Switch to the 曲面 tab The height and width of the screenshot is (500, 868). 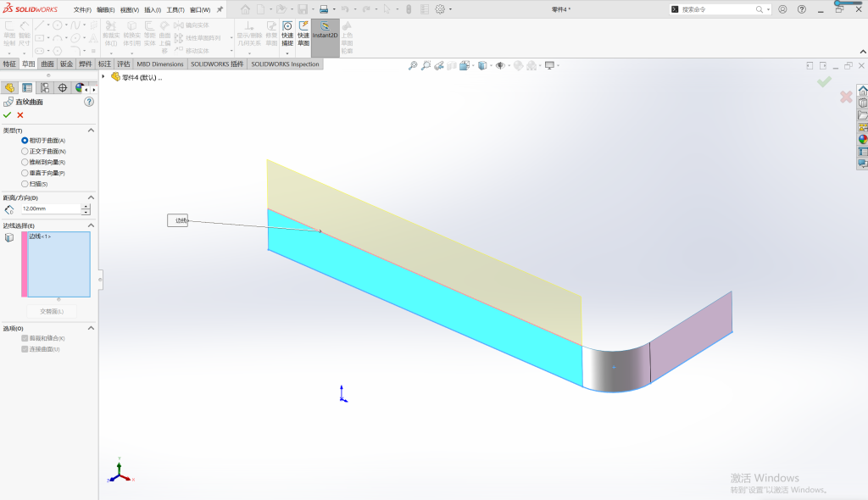(x=47, y=64)
